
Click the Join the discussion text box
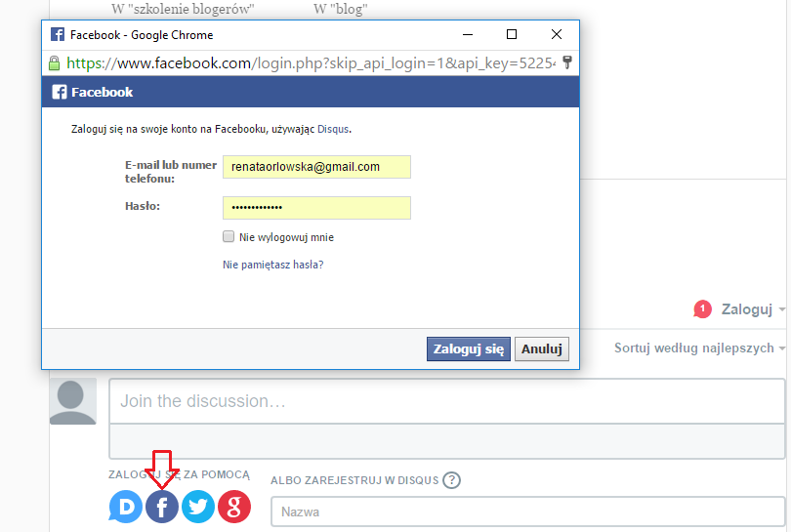[447, 401]
